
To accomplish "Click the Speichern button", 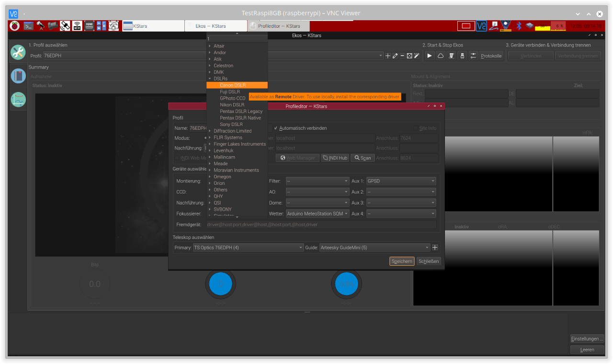I will click(402, 262).
